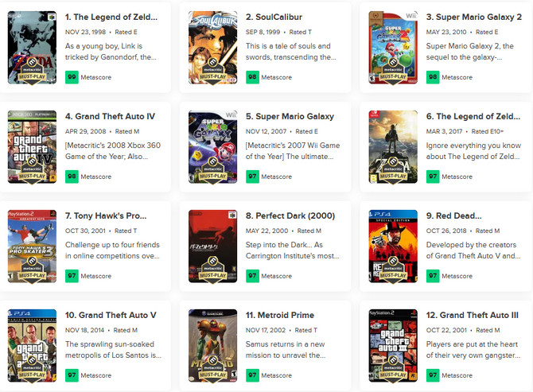The width and height of the screenshot is (533, 392).
Task: Open the '12. Grand Theft Auto III' title
Action: click(x=473, y=315)
